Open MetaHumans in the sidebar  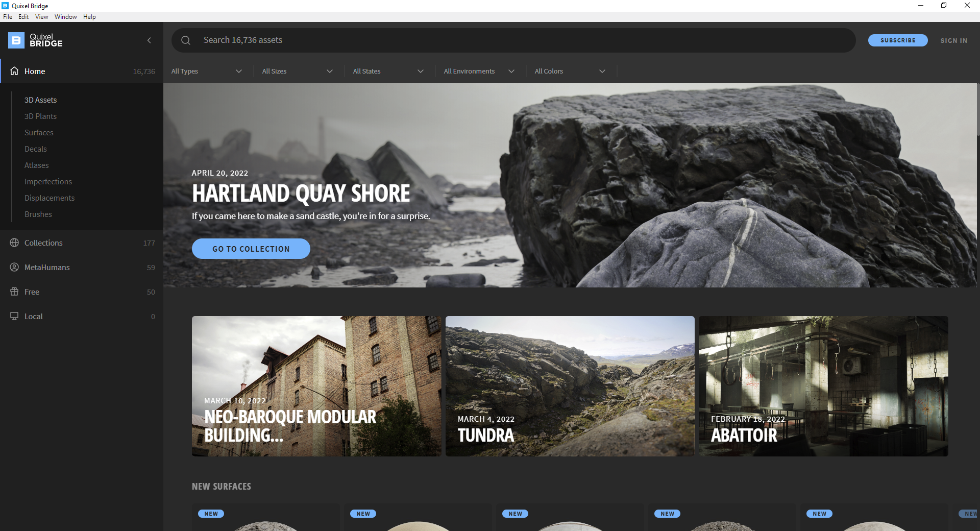82,267
